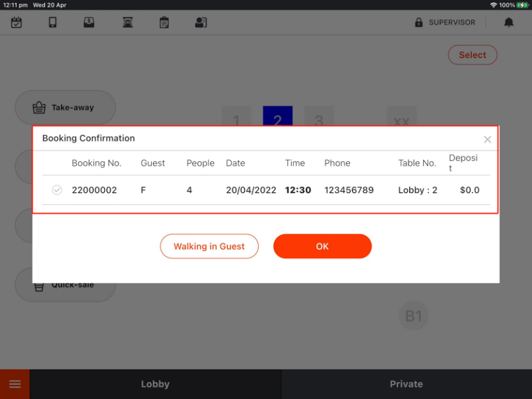Switch to the Private tab
The height and width of the screenshot is (399, 532).
tap(406, 384)
